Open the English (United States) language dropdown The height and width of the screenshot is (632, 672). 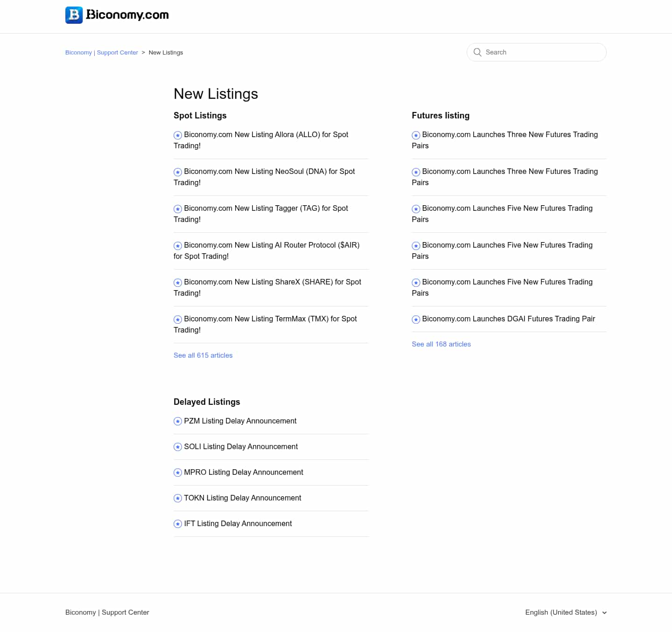point(566,612)
